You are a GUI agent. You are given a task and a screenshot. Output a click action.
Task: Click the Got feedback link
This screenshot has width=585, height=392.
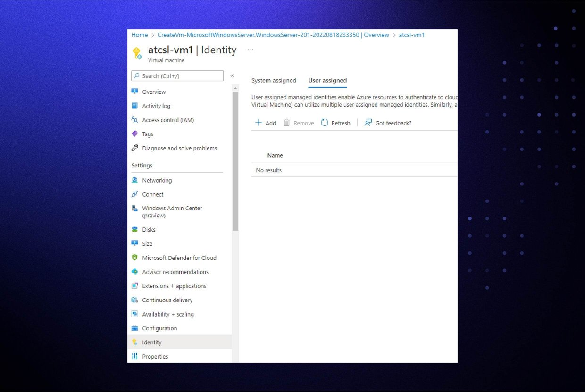[388, 123]
